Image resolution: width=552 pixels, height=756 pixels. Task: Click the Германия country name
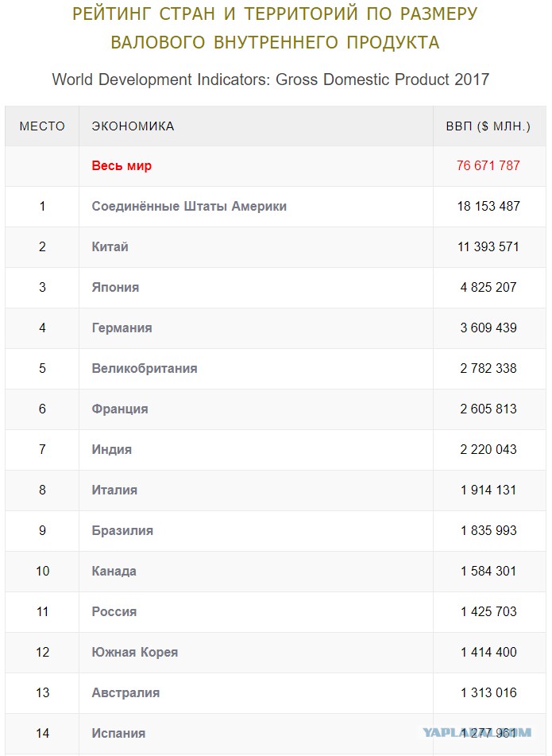point(122,328)
